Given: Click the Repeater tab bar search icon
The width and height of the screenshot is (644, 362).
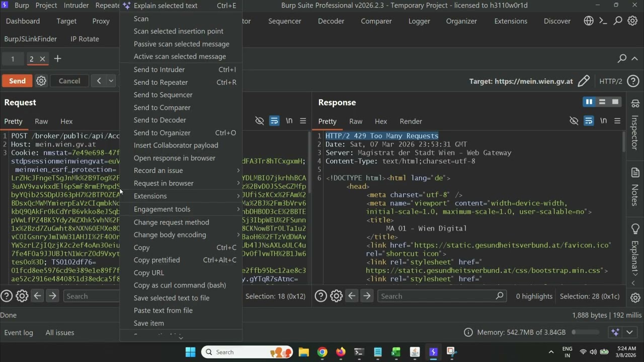Looking at the screenshot, I should point(622,58).
